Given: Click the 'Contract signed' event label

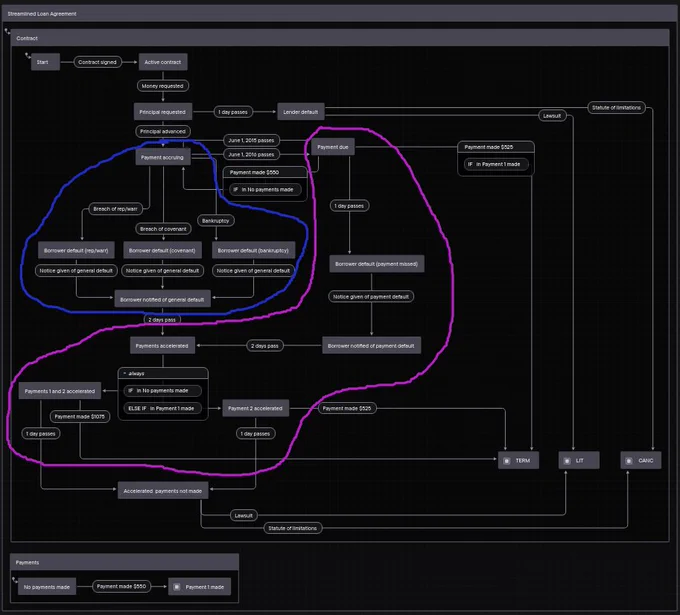Looking at the screenshot, I should [x=98, y=62].
